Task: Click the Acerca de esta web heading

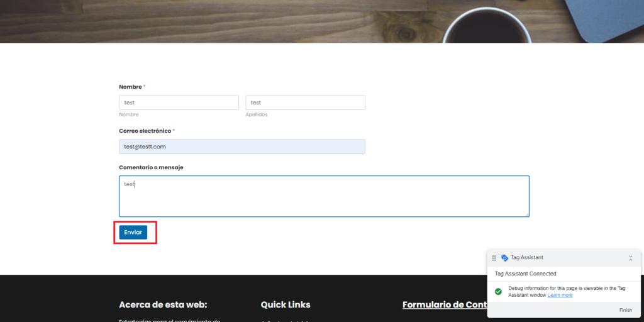Action: 163,305
